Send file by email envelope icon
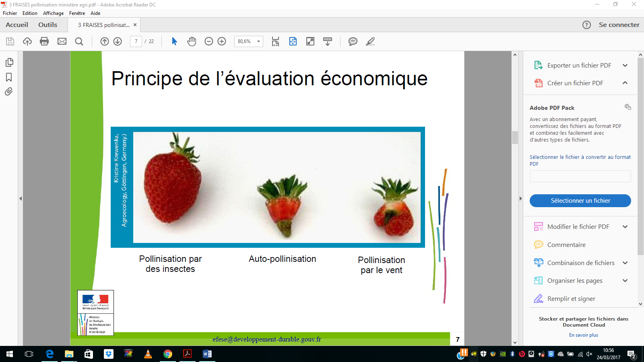The height and width of the screenshot is (362, 644). [x=62, y=41]
